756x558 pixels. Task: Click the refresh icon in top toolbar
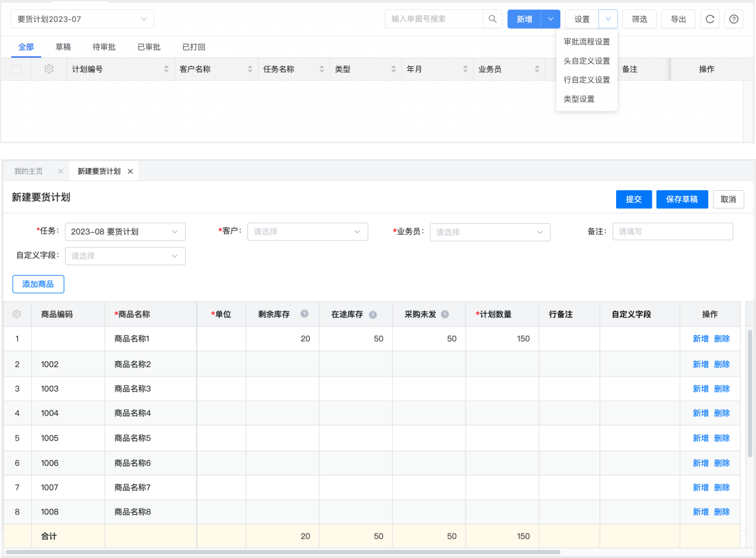pyautogui.click(x=710, y=19)
